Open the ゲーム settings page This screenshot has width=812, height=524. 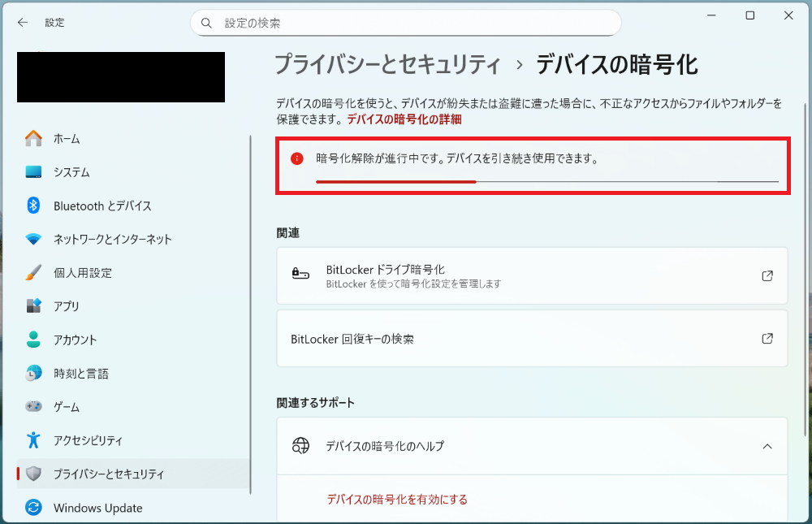point(67,407)
